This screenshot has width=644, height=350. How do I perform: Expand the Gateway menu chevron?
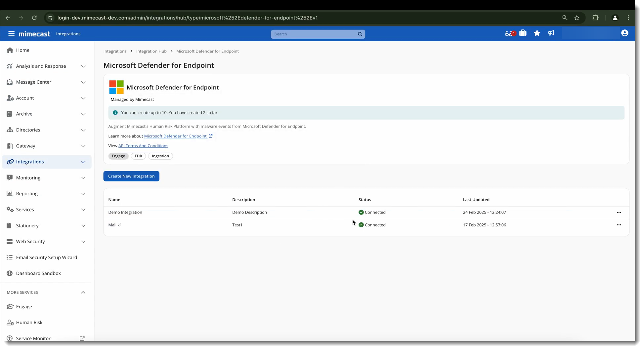point(83,146)
